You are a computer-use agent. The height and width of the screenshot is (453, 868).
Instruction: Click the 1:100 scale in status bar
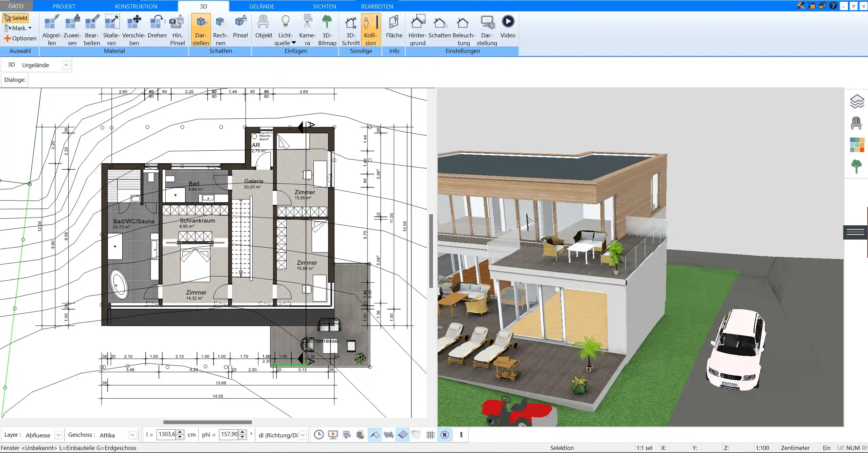(x=762, y=448)
